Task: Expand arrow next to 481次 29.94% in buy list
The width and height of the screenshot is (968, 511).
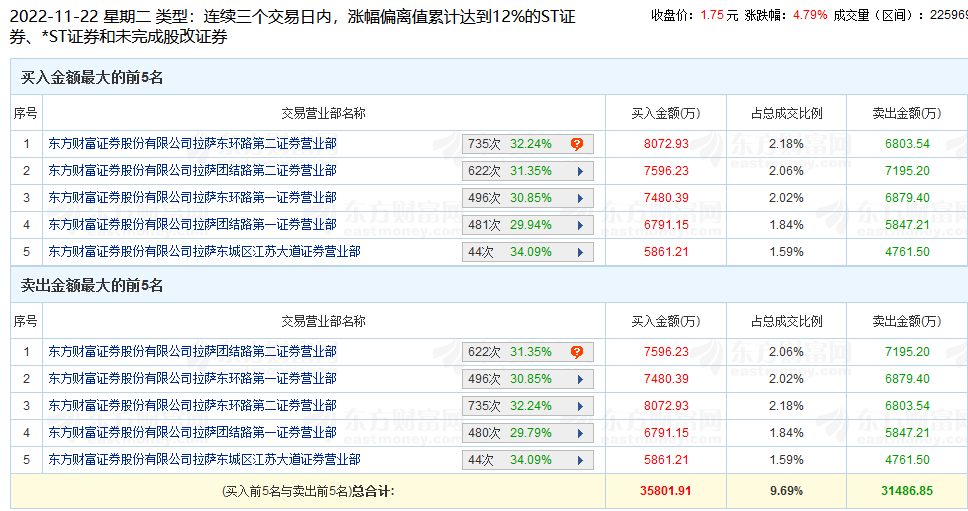Action: pos(580,226)
